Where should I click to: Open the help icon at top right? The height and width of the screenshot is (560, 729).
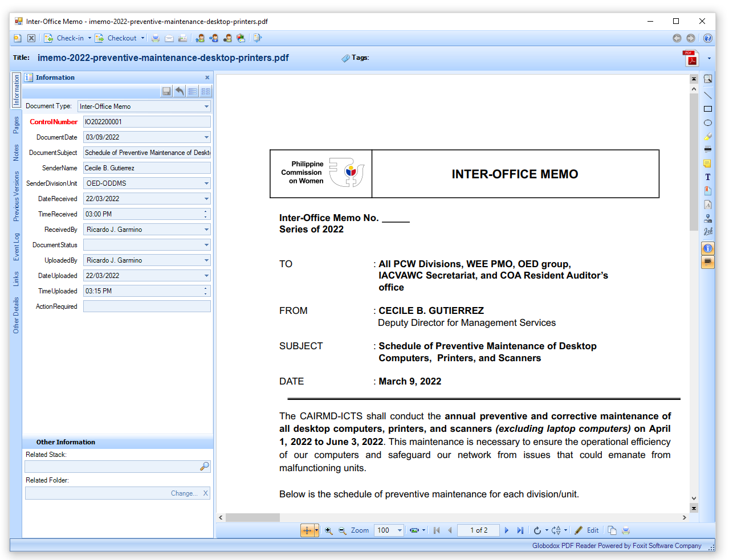(707, 38)
